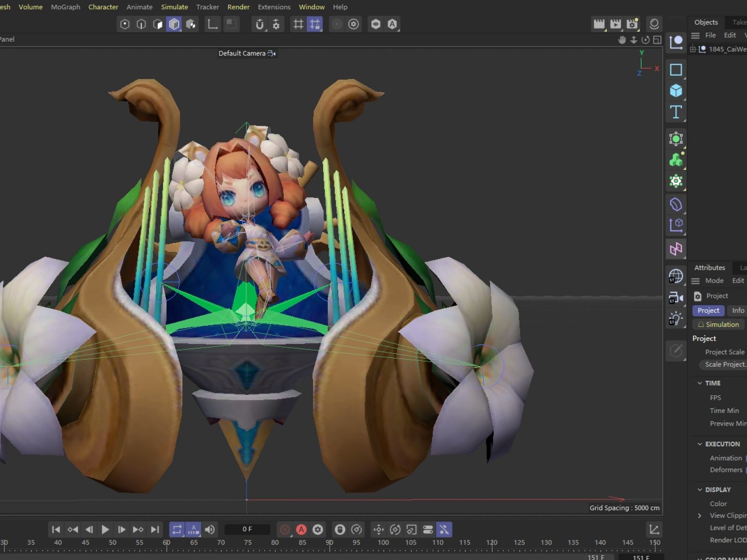Toggle the active view maximize icon
This screenshot has height=560, width=747.
pyautogui.click(x=657, y=40)
